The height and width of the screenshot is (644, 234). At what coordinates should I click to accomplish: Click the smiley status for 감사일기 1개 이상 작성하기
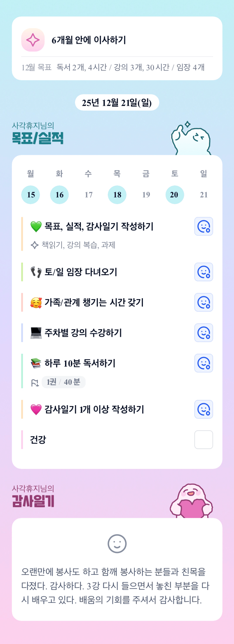click(203, 409)
